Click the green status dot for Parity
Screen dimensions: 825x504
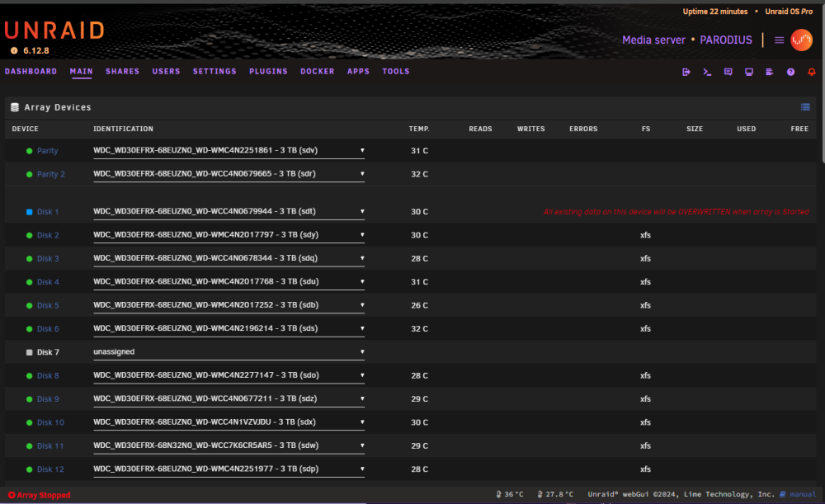(30, 151)
